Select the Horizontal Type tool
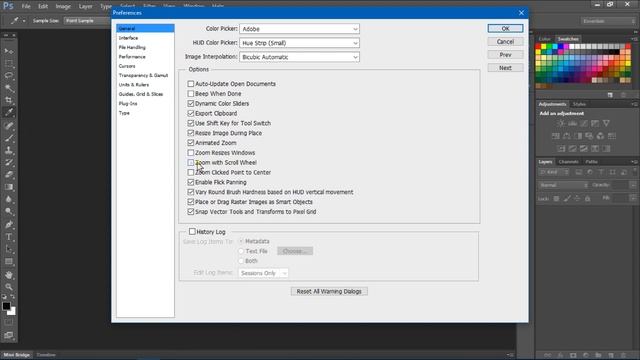The width and height of the screenshot is (640, 360). (x=9, y=237)
